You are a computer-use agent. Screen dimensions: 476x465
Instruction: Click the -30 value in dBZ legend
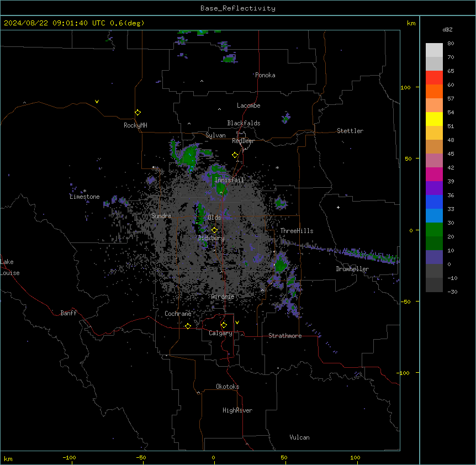point(452,292)
